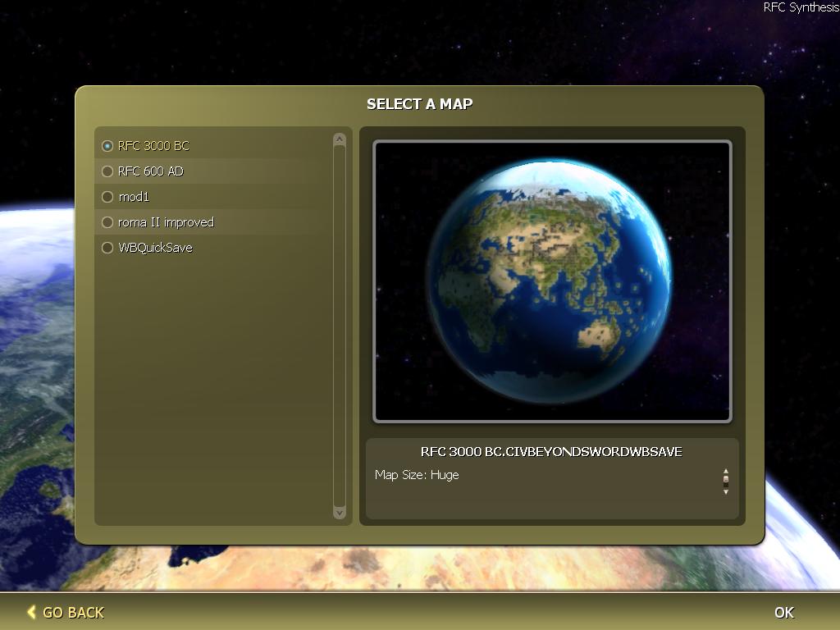Click the 'RFC 3000 BC.CIVBEYONDSWORDWBSAVE' file name
This screenshot has width=840, height=630.
click(551, 452)
